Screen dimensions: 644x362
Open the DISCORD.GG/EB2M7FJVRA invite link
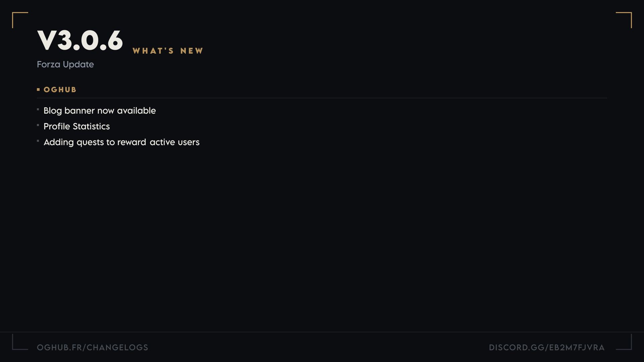tap(547, 348)
